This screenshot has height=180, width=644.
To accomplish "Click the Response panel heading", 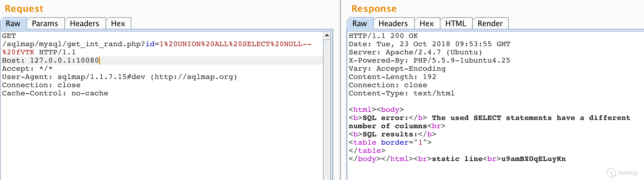I will [374, 9].
